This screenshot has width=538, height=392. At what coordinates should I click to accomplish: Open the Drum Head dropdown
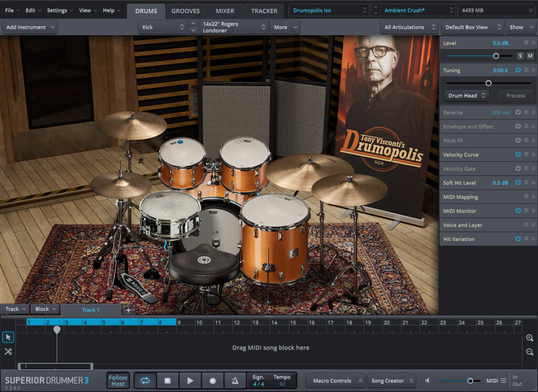[x=467, y=96]
